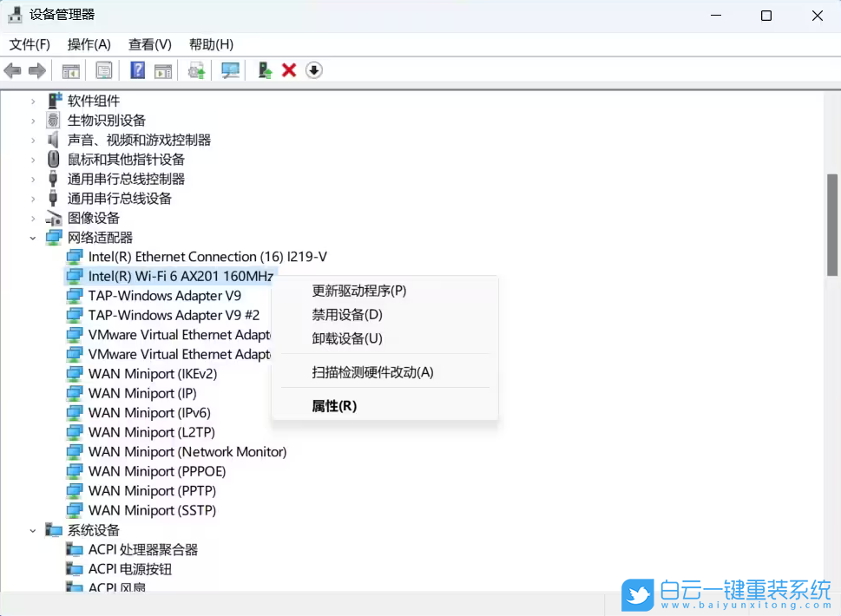Click the Uninstall device red X icon
This screenshot has width=841, height=616.
click(x=289, y=70)
